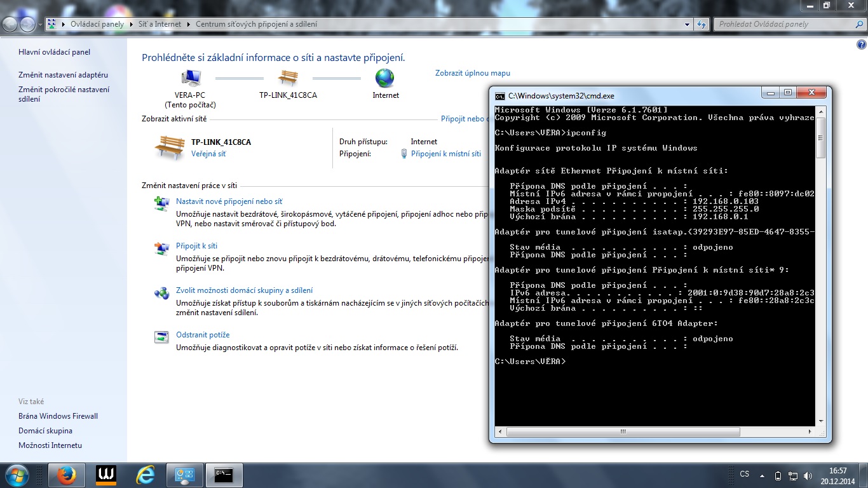Click Zvolit možnosti domácí skupiny a sdílení

(x=245, y=290)
